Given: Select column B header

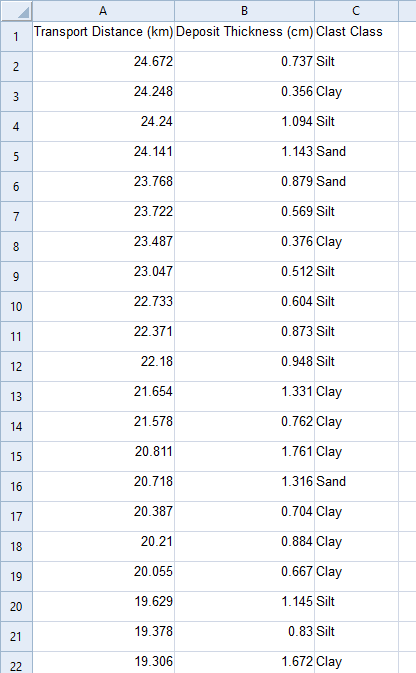Looking at the screenshot, I should (x=244, y=11).
